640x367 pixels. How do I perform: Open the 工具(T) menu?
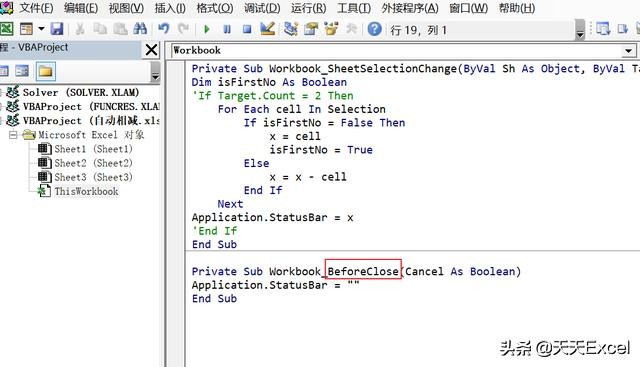point(354,8)
